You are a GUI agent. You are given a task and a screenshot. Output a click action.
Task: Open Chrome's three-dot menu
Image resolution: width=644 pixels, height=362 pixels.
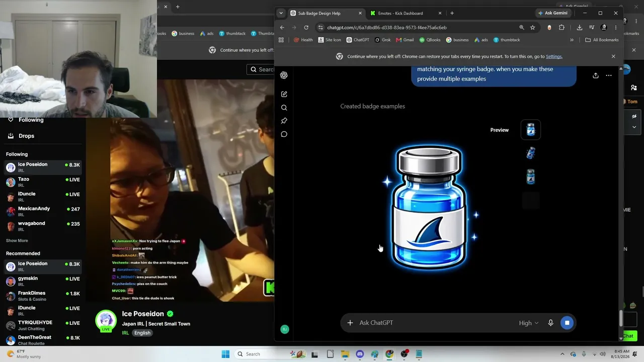(616, 28)
